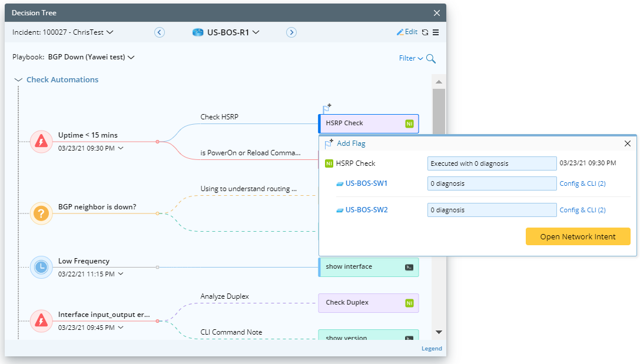
Task: Click the Analyze Duplex branch label
Action: [224, 296]
